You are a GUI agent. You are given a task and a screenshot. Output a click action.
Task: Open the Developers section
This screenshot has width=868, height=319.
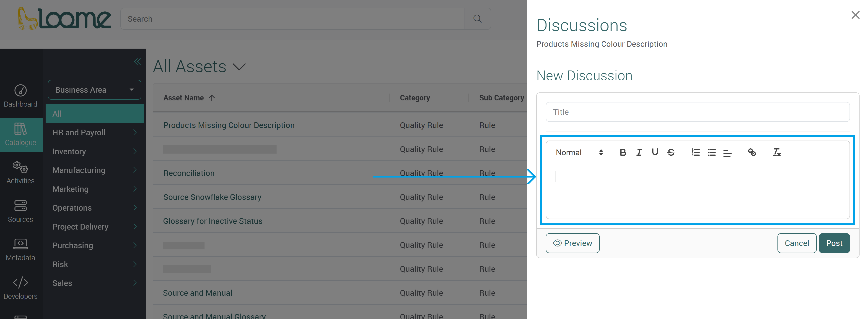(21, 288)
